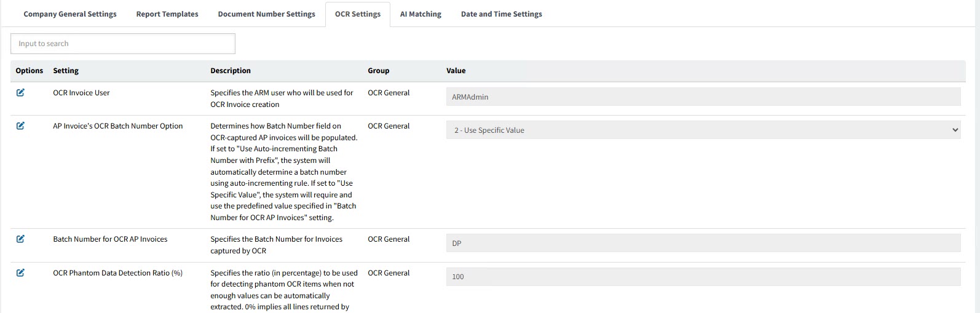Click the ARMAdmin value field
980x313 pixels.
click(703, 97)
